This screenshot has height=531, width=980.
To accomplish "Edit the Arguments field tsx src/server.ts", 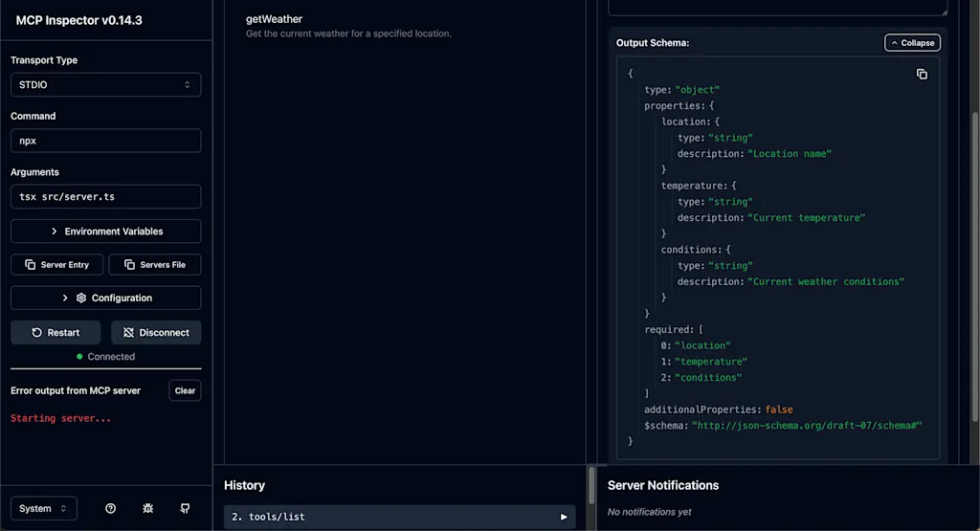I will click(x=105, y=197).
